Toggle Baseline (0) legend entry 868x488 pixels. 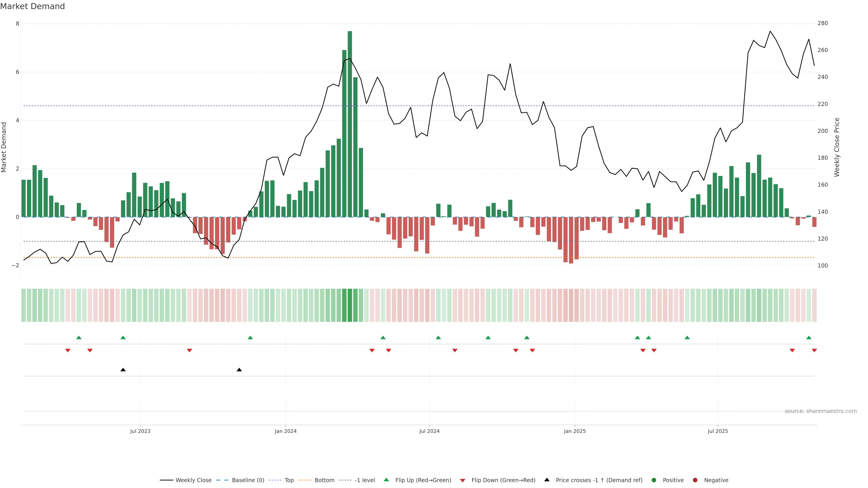248,480
